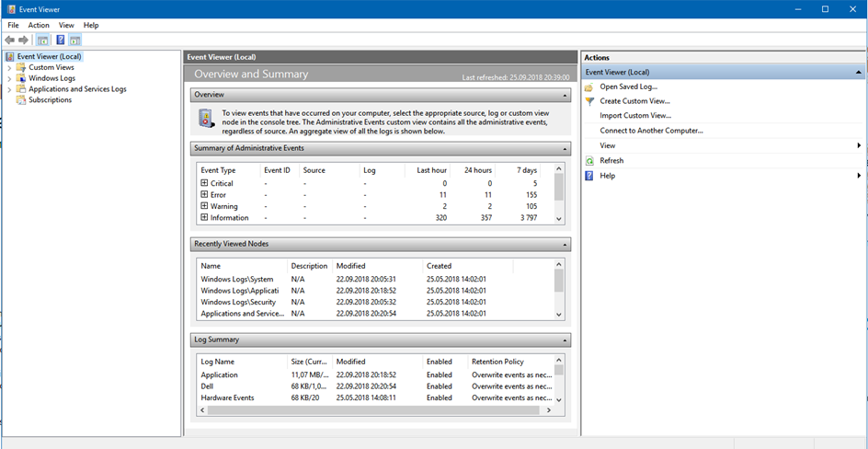
Task: Open the File menu
Action: 13,25
